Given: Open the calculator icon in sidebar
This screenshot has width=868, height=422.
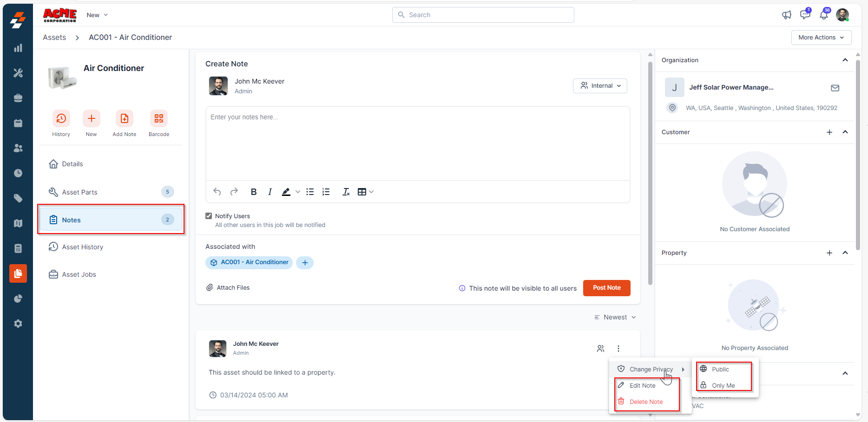Looking at the screenshot, I should pos(18,248).
